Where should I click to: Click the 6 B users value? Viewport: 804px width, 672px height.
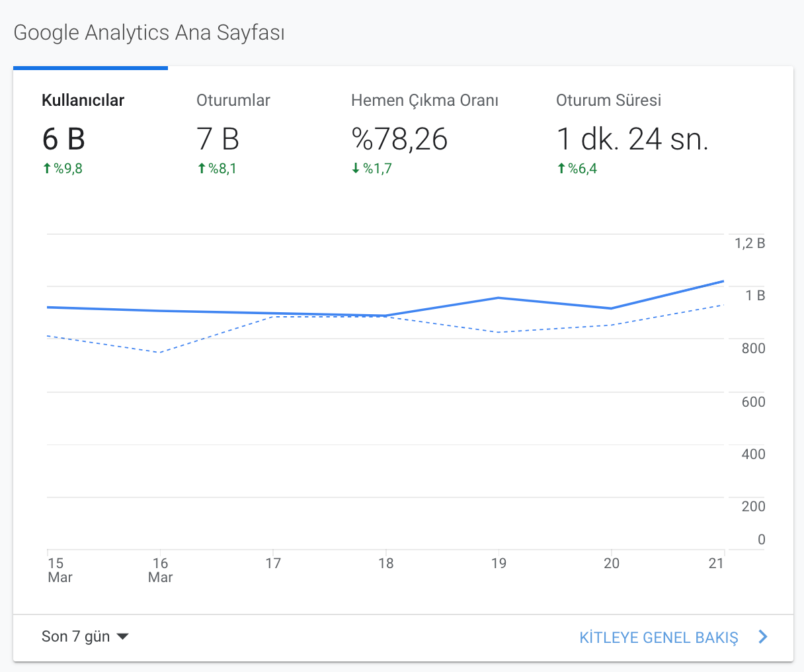63,139
